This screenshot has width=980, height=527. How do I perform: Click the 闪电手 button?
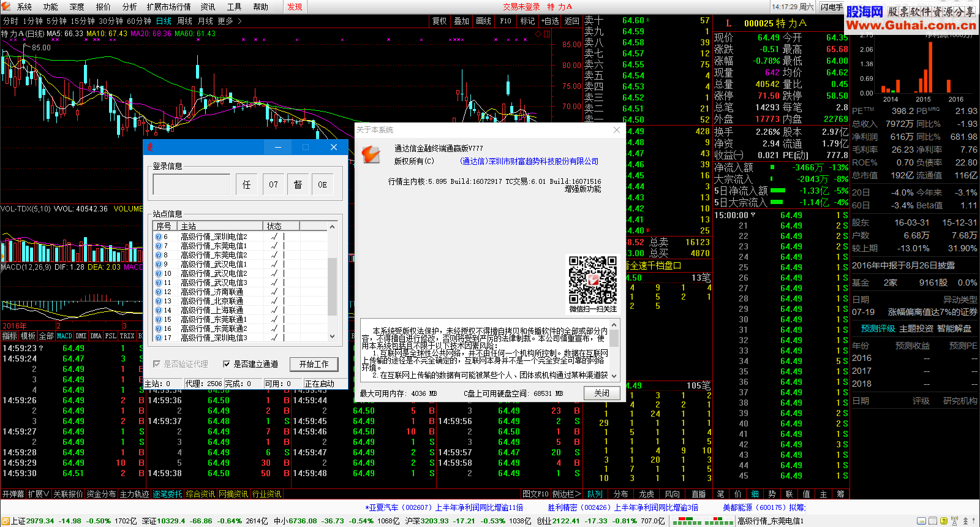point(832,7)
